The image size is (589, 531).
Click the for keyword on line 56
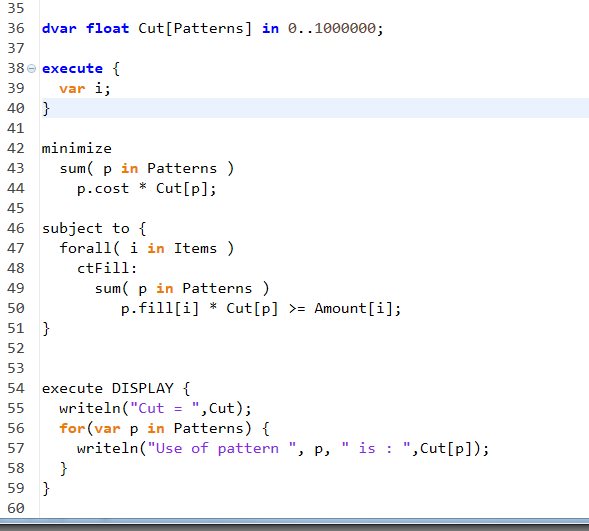72,428
